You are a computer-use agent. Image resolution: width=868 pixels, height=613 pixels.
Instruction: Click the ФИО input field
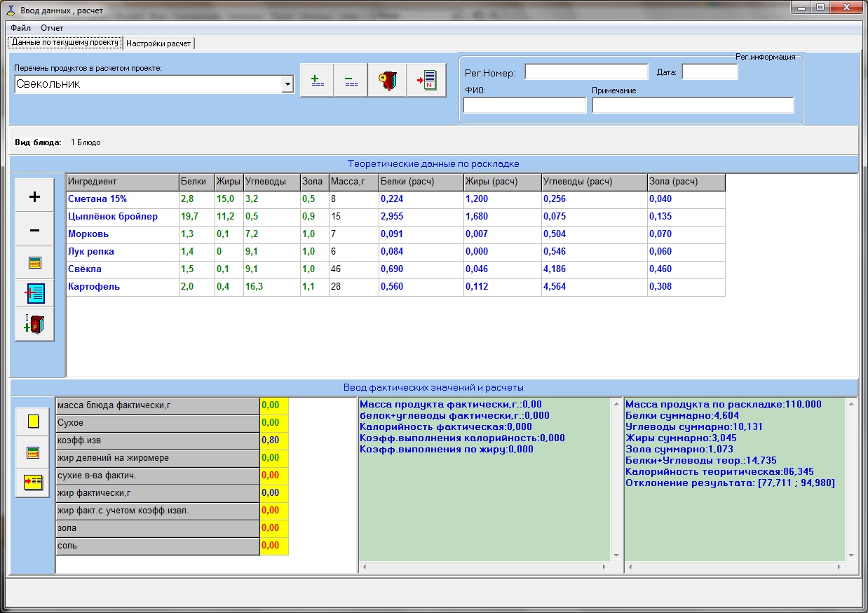coord(524,105)
